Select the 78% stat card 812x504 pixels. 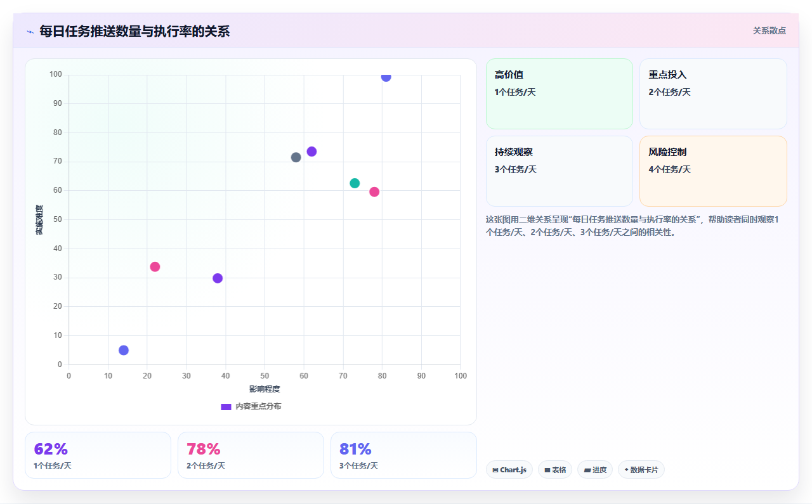coord(251,455)
